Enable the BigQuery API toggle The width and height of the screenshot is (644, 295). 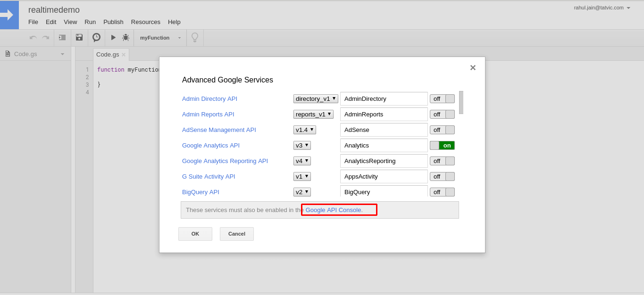tap(442, 192)
